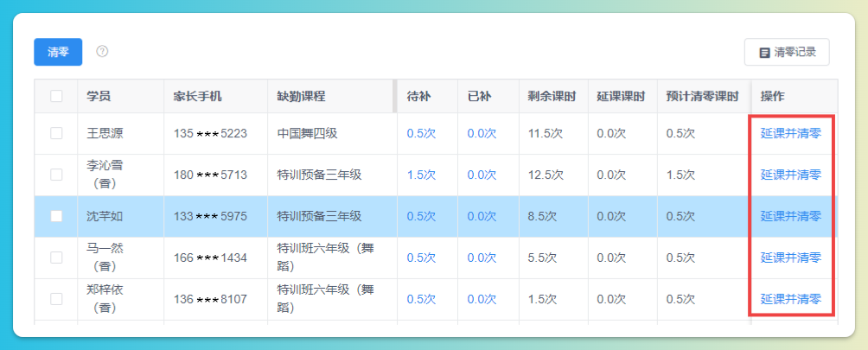Open 待补 1.5次 link for 李沁雪
This screenshot has height=350, width=868.
421,175
